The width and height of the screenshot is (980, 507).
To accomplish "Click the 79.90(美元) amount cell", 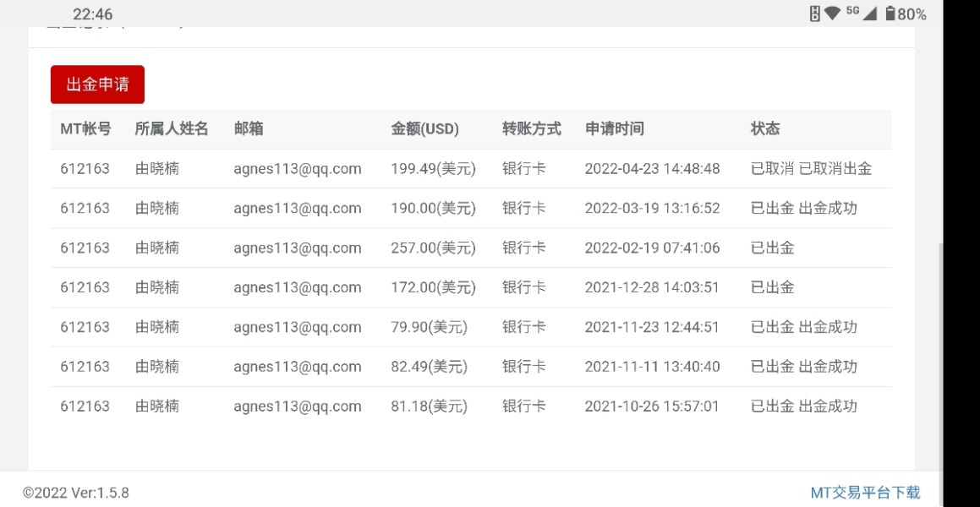I will coord(429,327).
